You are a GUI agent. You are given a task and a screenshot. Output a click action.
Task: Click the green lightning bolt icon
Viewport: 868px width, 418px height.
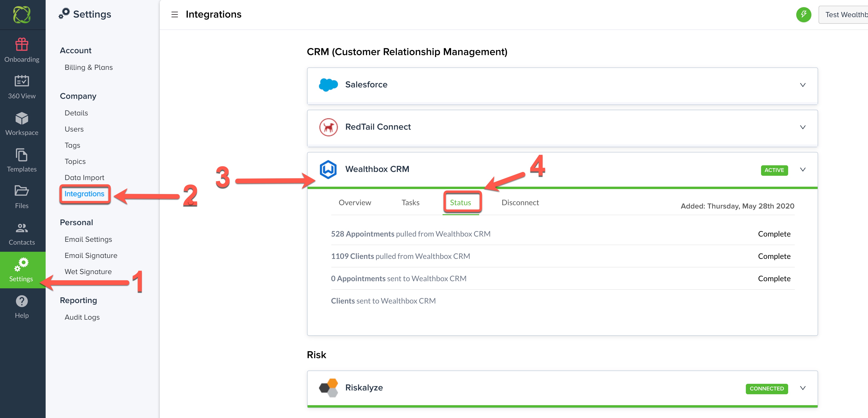803,14
